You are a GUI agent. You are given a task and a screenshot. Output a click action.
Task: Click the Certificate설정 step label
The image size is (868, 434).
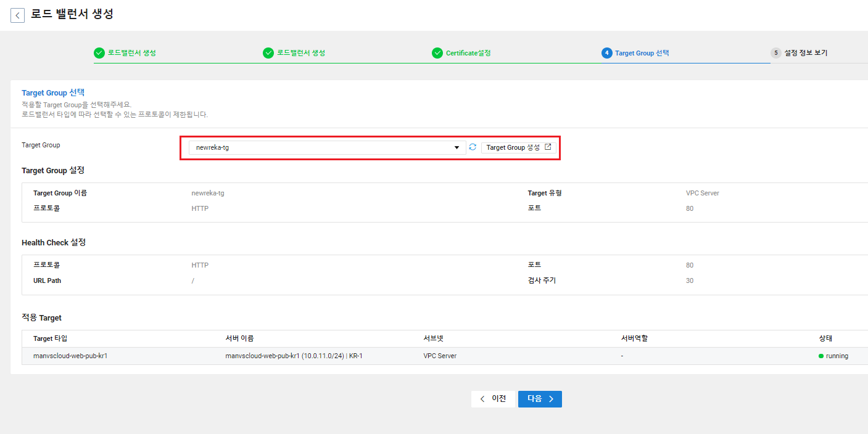coord(468,53)
